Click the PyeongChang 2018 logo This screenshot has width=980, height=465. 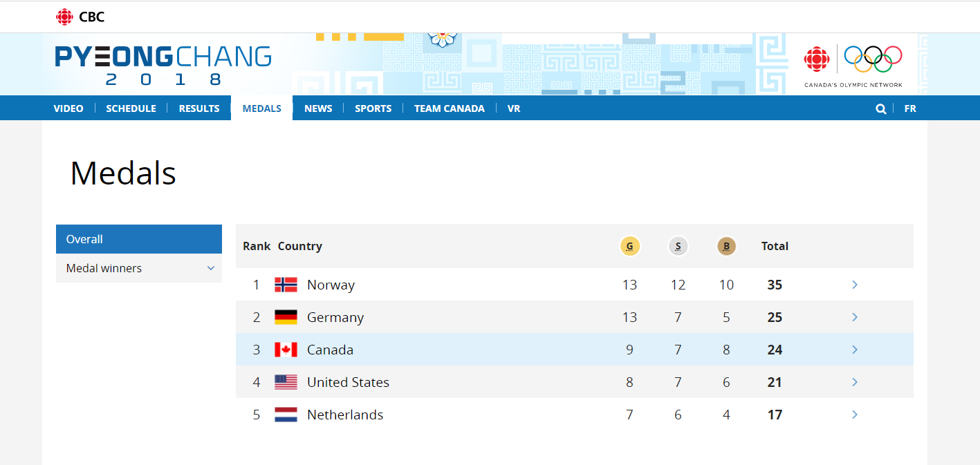coord(163,65)
